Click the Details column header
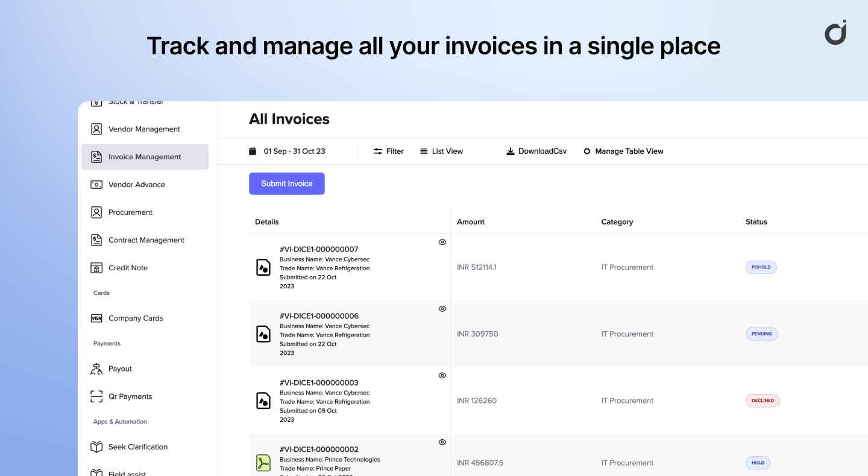This screenshot has width=868, height=476. [267, 222]
